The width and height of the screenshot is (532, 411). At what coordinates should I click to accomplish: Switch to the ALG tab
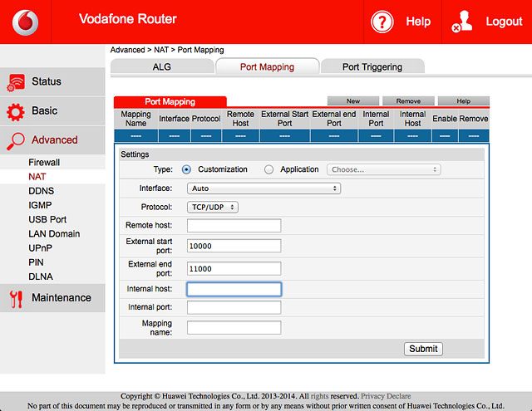point(162,66)
